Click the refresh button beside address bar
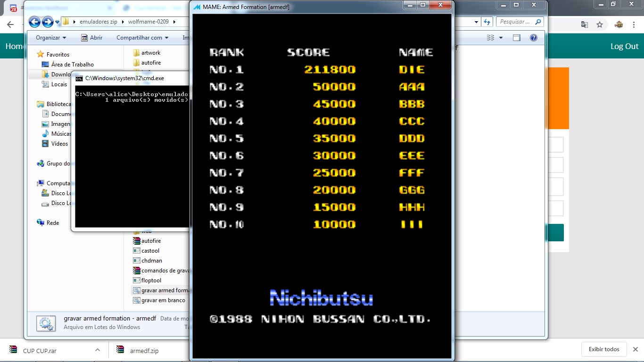The height and width of the screenshot is (362, 644). (487, 22)
